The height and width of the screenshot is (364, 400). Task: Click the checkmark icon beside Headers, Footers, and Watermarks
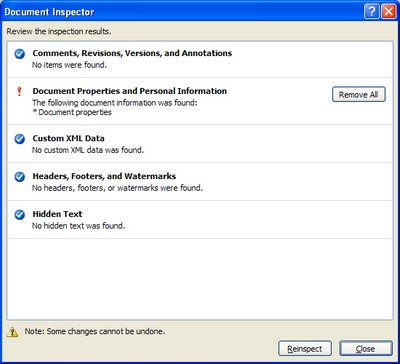(x=20, y=177)
